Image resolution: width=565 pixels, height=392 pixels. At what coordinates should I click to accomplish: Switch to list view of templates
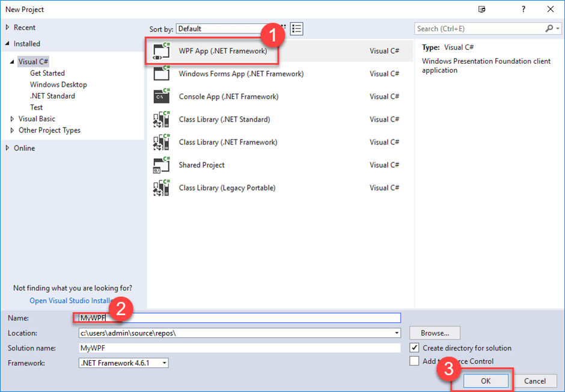coord(296,28)
